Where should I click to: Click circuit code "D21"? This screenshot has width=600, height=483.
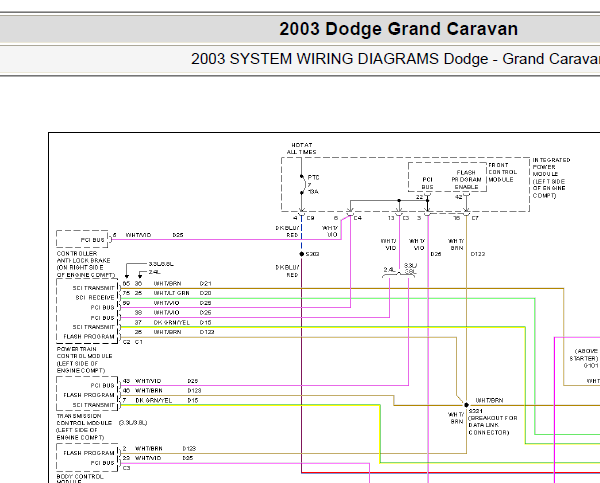pos(205,284)
